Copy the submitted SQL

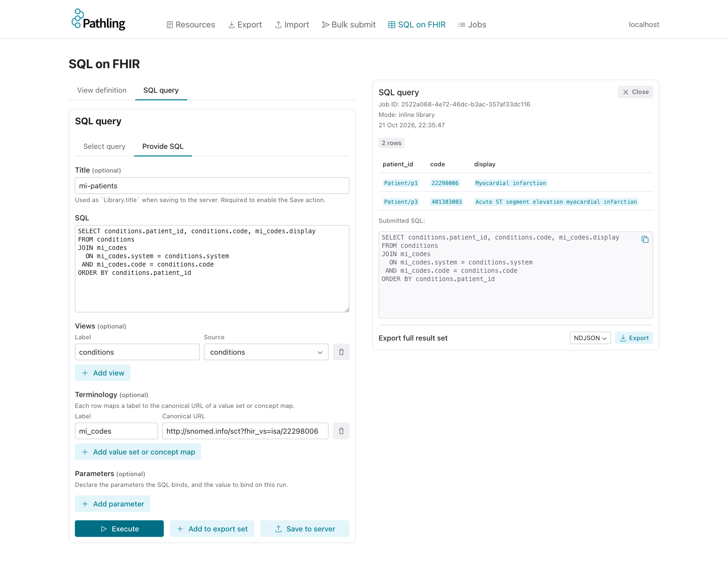tap(645, 240)
